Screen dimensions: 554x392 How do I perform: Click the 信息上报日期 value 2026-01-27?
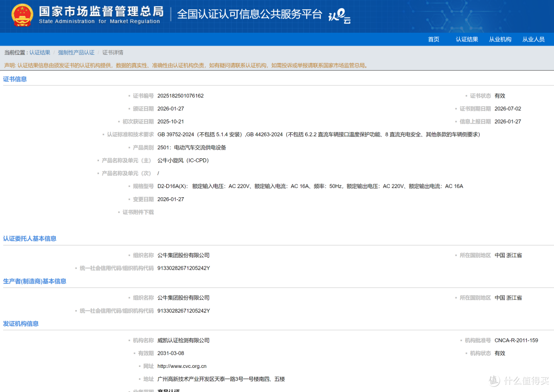pos(508,122)
